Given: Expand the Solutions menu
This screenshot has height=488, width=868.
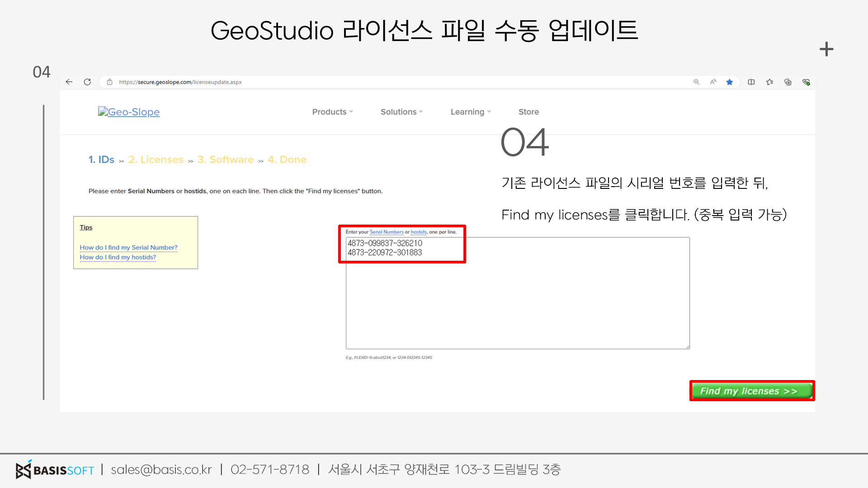Looking at the screenshot, I should [401, 112].
